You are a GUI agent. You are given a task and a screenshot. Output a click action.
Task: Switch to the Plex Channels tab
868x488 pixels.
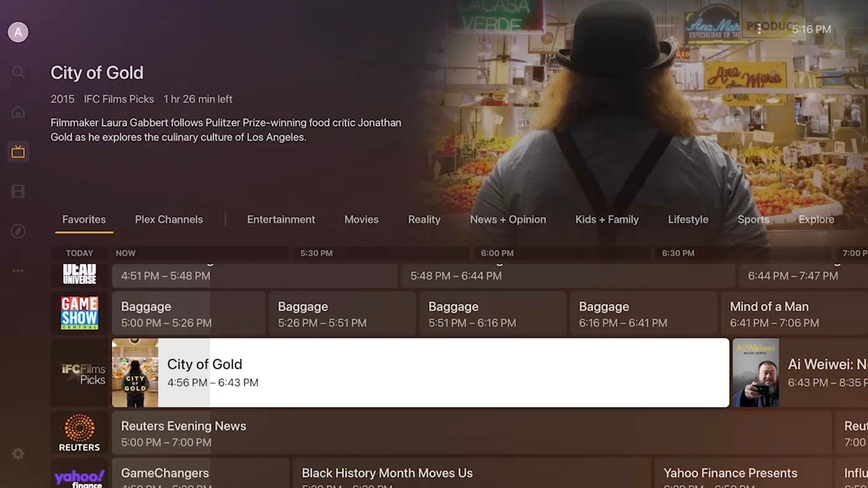click(169, 220)
